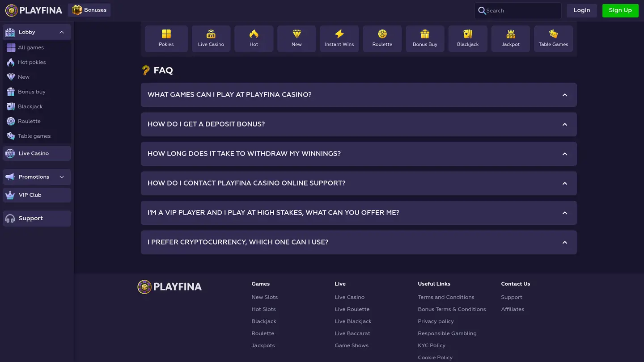Open the Live Roulette footer link
Image resolution: width=644 pixels, height=362 pixels.
coord(352,309)
